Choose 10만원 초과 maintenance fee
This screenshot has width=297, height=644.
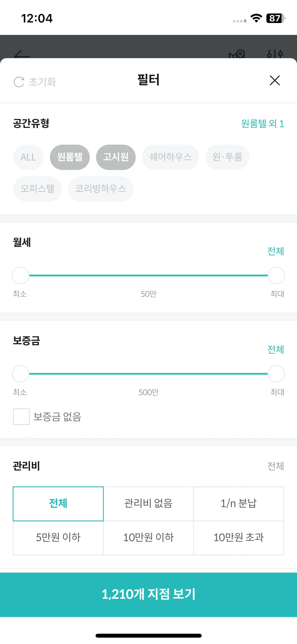239,538
